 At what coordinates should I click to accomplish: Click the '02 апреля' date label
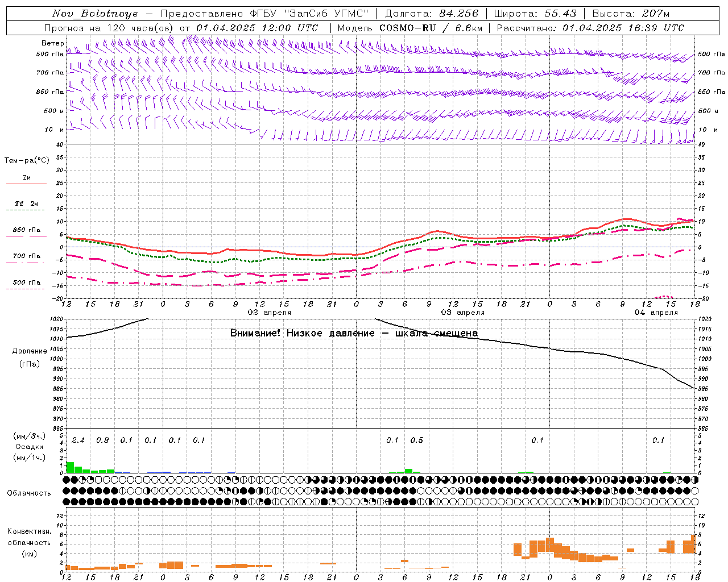270,313
